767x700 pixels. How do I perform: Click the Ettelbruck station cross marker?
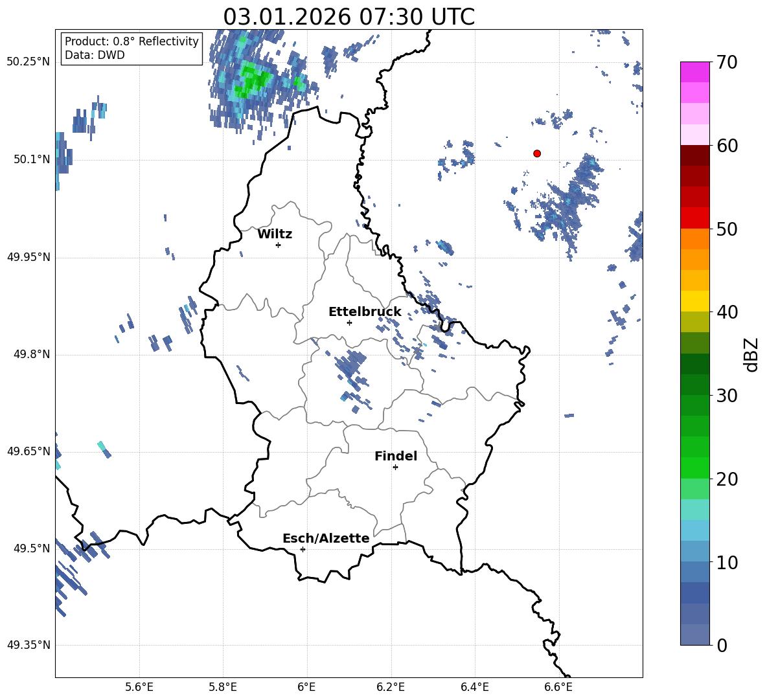tap(349, 322)
